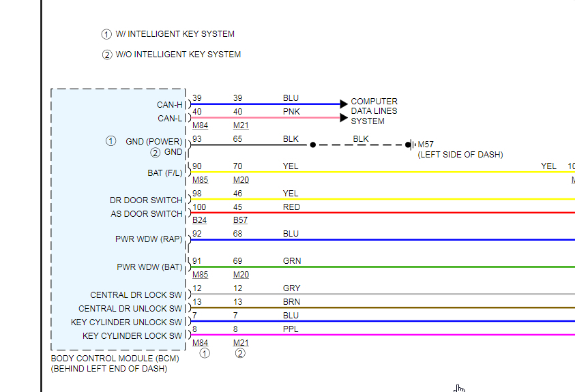575x392 pixels.
Task: Click the PNK wire color label
Action: (291, 112)
